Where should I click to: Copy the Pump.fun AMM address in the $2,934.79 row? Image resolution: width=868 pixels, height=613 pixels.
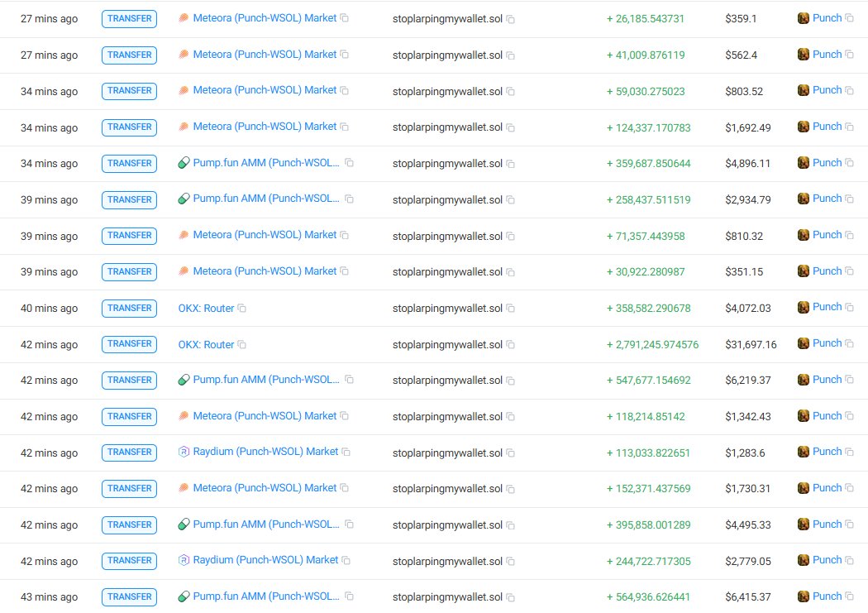click(350, 199)
